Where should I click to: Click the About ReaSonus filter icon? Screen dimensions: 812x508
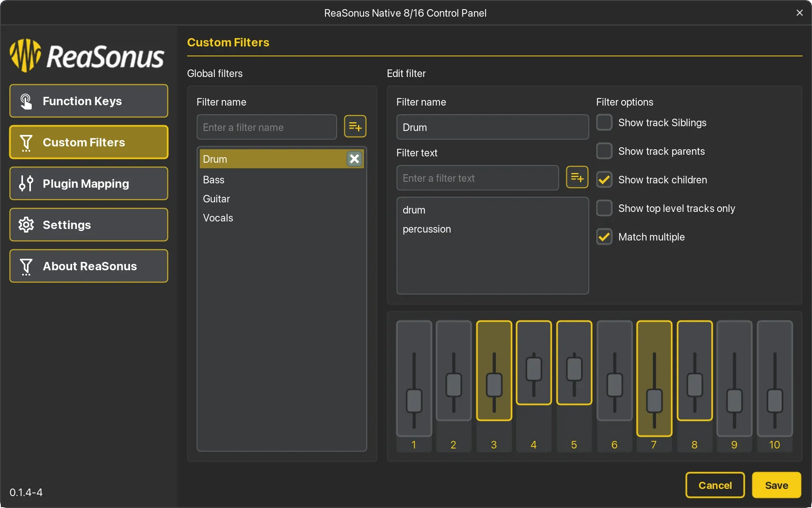pos(26,266)
